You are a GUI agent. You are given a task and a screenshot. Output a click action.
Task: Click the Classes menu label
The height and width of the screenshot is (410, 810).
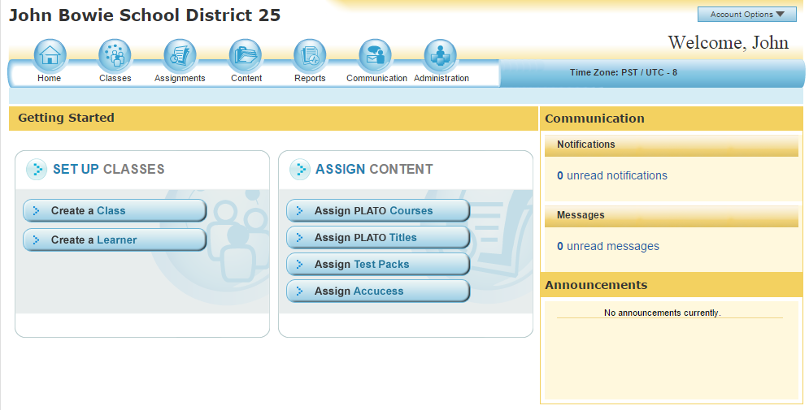coord(115,78)
